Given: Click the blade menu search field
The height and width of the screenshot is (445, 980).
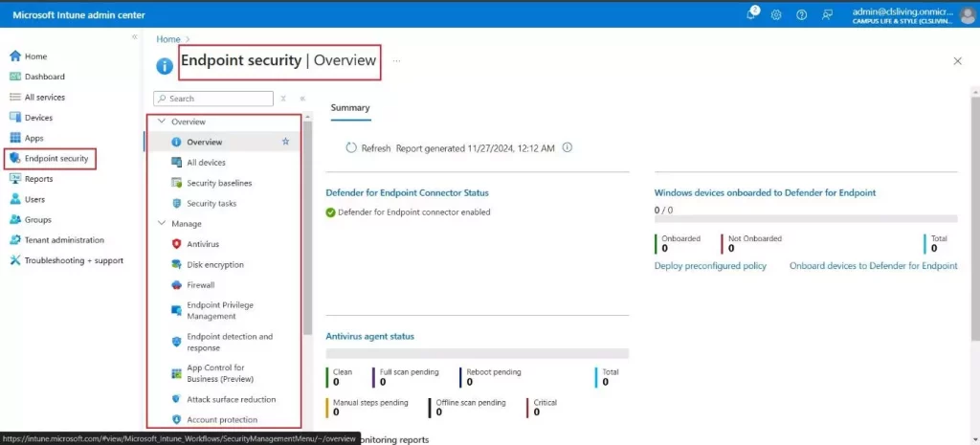Looking at the screenshot, I should point(218,99).
